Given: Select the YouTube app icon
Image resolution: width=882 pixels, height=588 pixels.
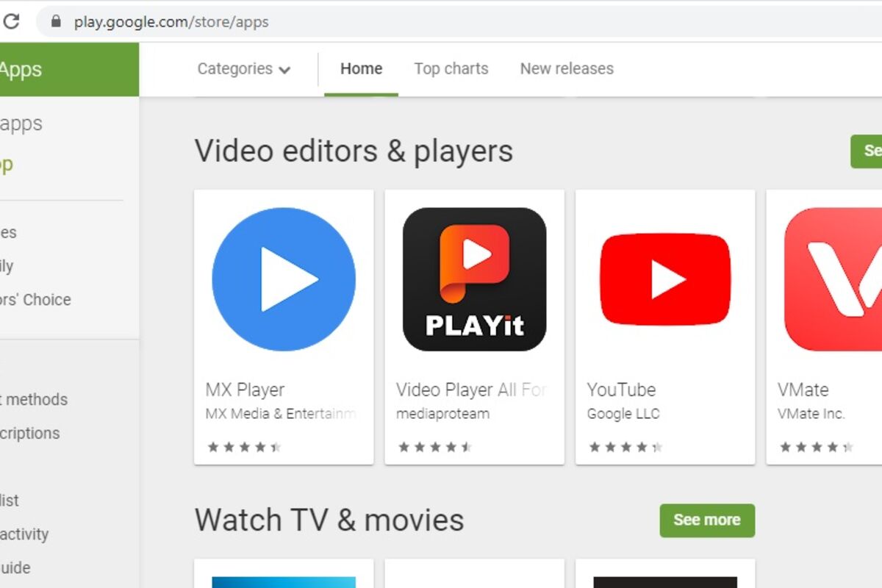Looking at the screenshot, I should pos(665,279).
